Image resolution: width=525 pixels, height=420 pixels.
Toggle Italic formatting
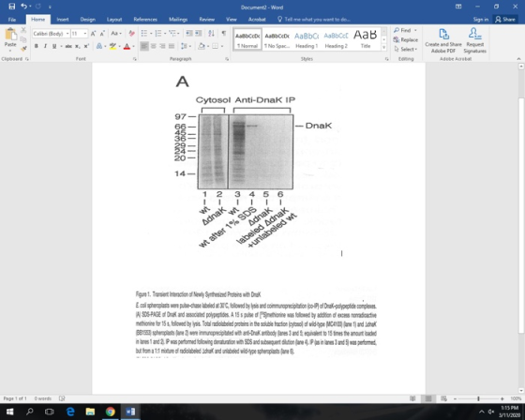coord(45,46)
